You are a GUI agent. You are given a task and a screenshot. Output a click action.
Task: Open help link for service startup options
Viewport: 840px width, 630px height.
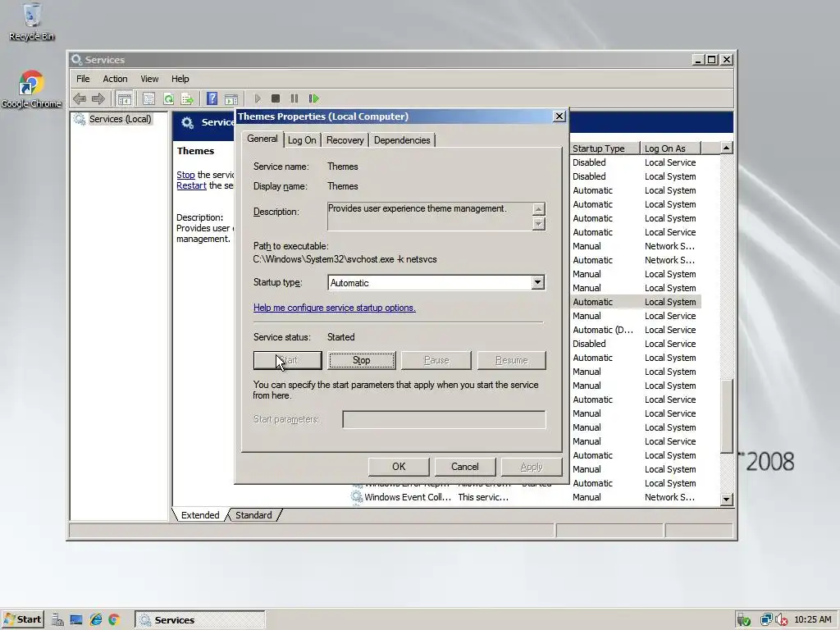335,308
